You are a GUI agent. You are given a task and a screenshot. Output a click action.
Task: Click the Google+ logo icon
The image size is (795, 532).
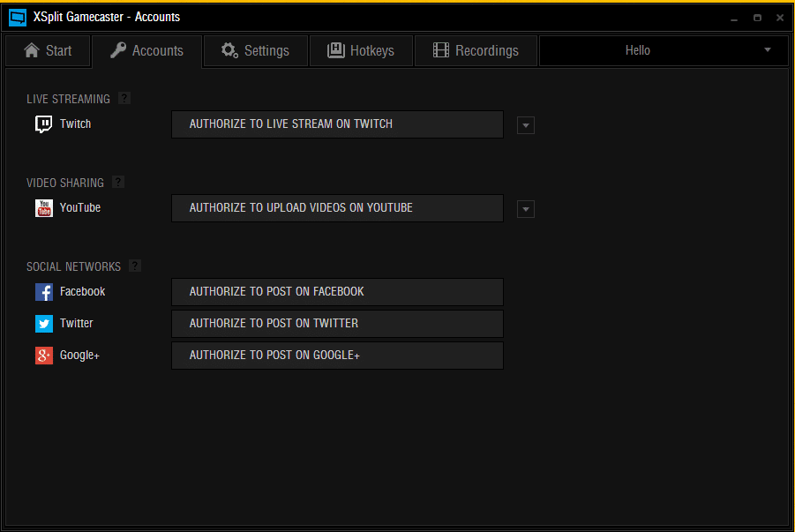click(x=44, y=356)
